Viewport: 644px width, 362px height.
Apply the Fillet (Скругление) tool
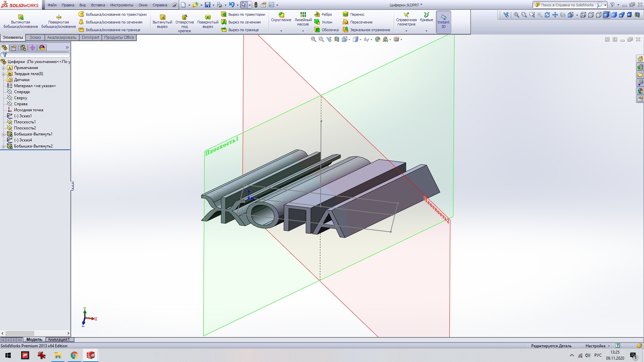[x=281, y=17]
